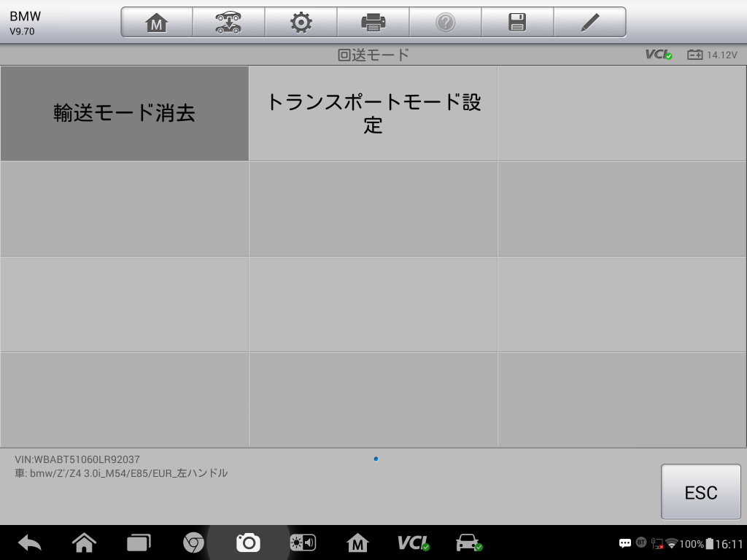This screenshot has width=747, height=560.
Task: Open the MaxiSys home M icon in top toolbar
Action: click(157, 23)
